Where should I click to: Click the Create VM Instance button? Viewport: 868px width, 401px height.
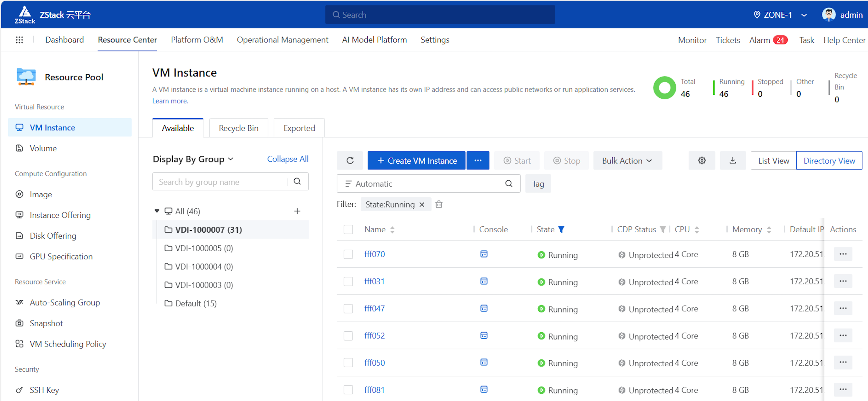(416, 161)
